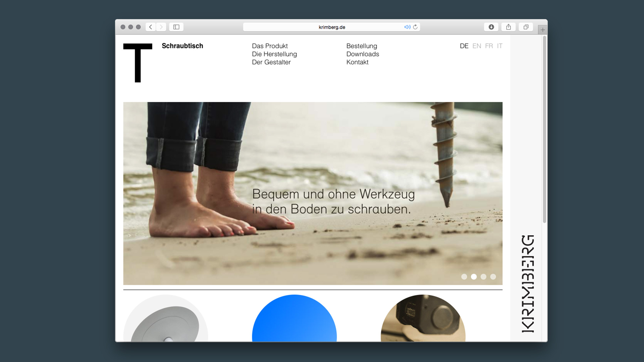Select the second slideshow dot
644x362 pixels.
pyautogui.click(x=474, y=277)
